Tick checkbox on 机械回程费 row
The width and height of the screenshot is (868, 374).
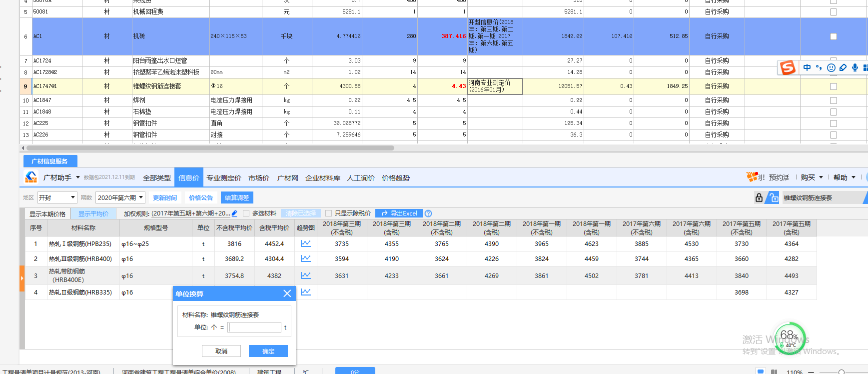pos(833,12)
